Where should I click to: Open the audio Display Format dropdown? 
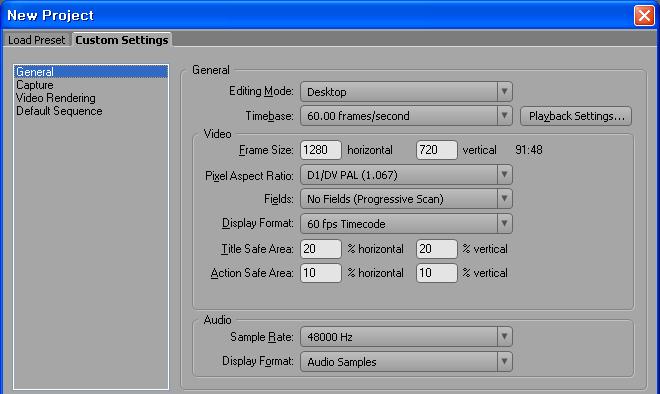[x=406, y=362]
